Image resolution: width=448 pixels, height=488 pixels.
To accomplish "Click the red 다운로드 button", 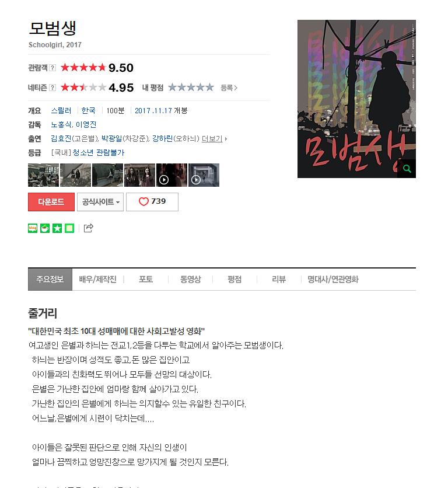I will point(51,201).
